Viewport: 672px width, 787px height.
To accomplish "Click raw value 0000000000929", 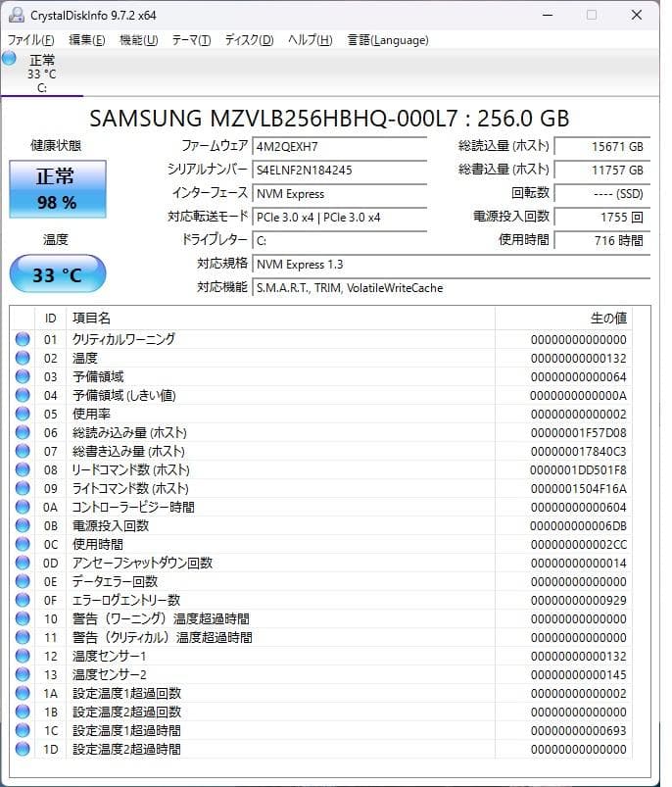I will (x=578, y=600).
